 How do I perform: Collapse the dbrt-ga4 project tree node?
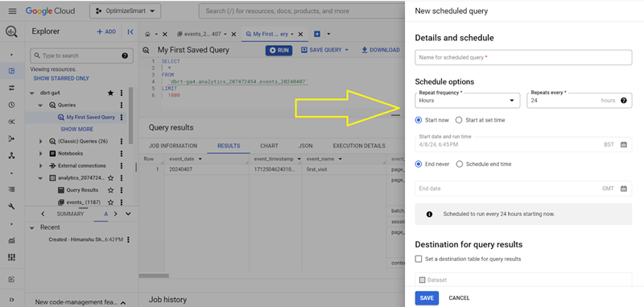(32, 93)
